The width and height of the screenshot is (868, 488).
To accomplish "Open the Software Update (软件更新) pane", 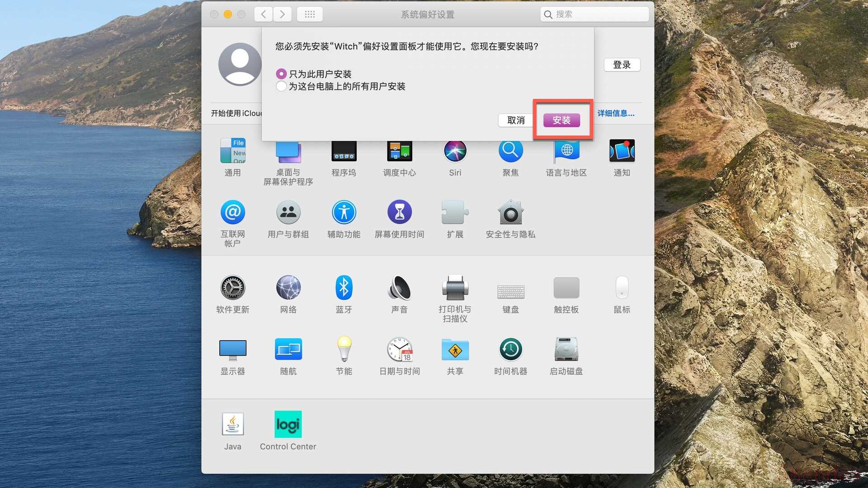I will [x=232, y=288].
